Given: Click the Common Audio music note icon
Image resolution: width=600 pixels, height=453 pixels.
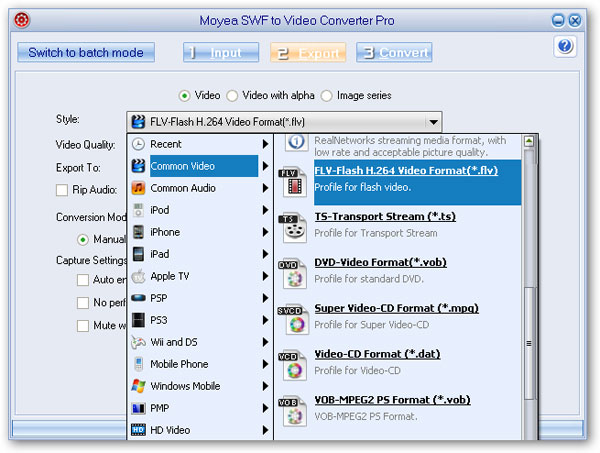Looking at the screenshot, I should coord(138,188).
